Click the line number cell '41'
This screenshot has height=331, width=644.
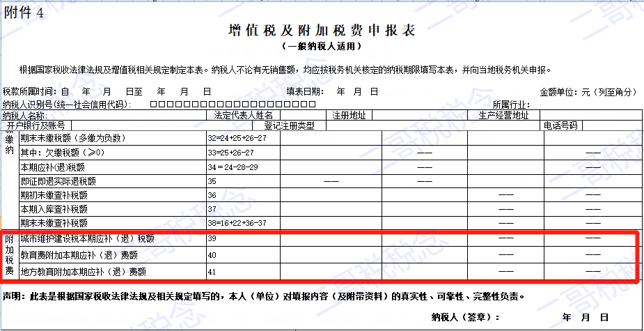coord(243,272)
